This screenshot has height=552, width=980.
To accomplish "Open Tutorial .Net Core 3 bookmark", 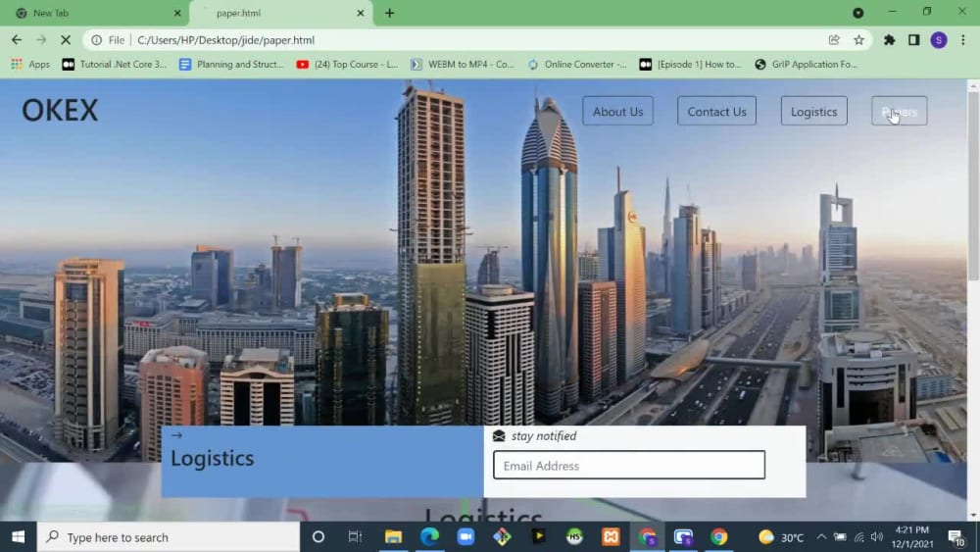I will [115, 64].
